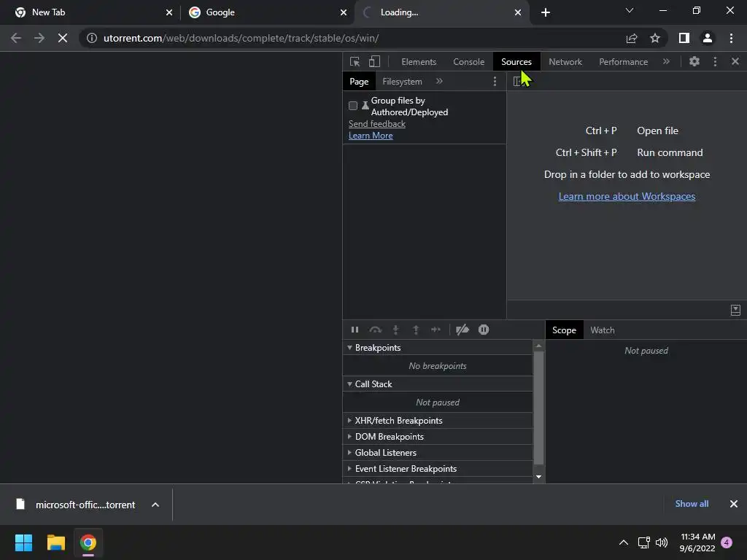747x560 pixels.
Task: Deactivate breakpoints icon
Action: [462, 330]
